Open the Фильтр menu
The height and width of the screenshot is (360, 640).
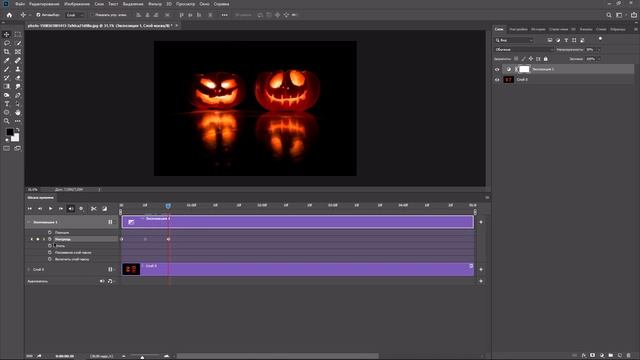pos(155,4)
